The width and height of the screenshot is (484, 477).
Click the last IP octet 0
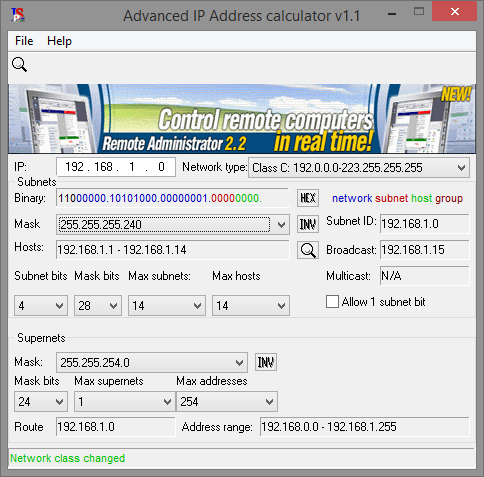[161, 167]
